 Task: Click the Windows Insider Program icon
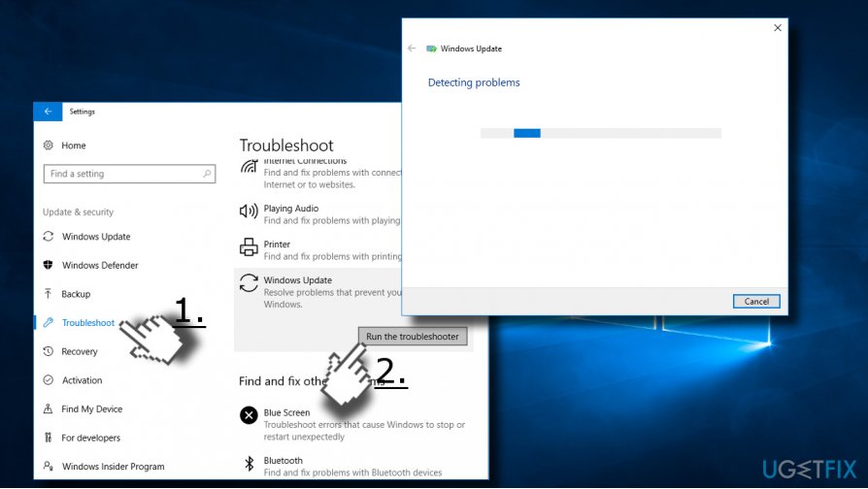coord(49,466)
